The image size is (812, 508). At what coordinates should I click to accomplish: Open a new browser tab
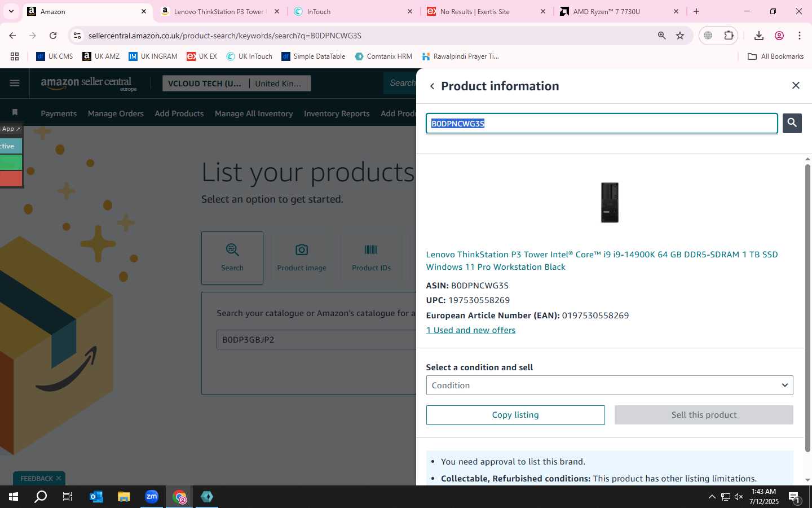tap(696, 11)
